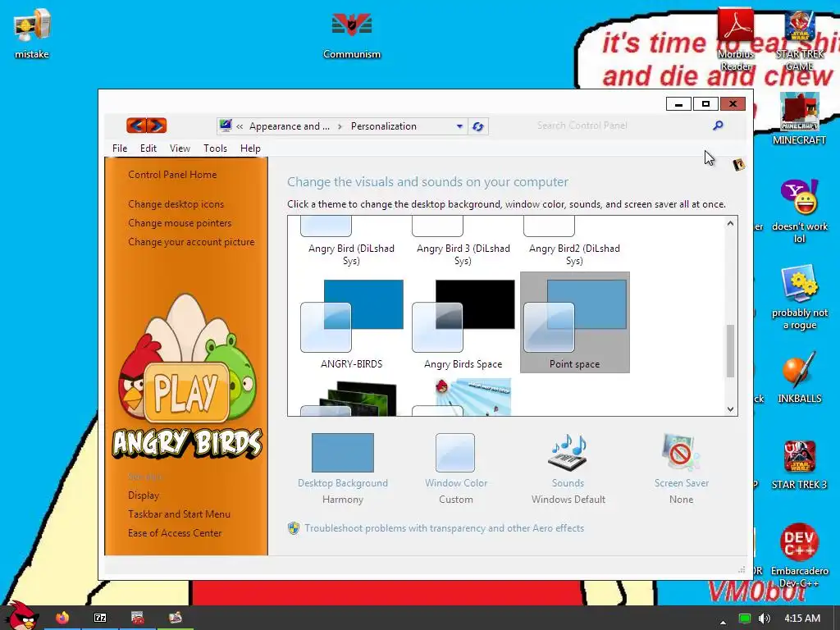
Task: Expand chevron after 'Appearance and ...'
Action: (340, 126)
